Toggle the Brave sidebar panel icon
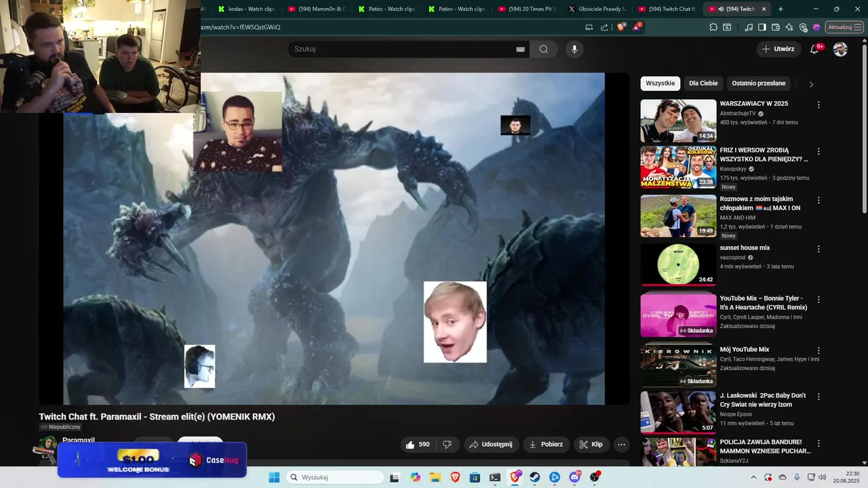 (x=762, y=27)
